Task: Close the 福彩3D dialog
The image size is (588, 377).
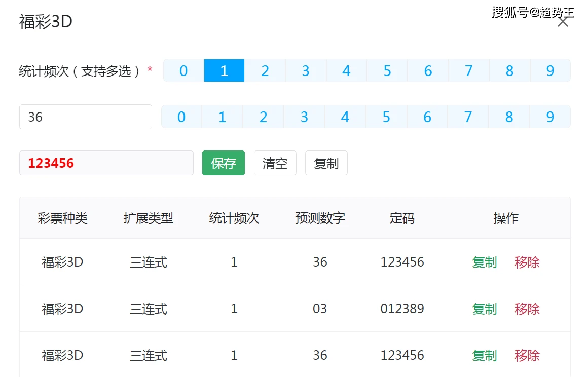Action: point(563,22)
